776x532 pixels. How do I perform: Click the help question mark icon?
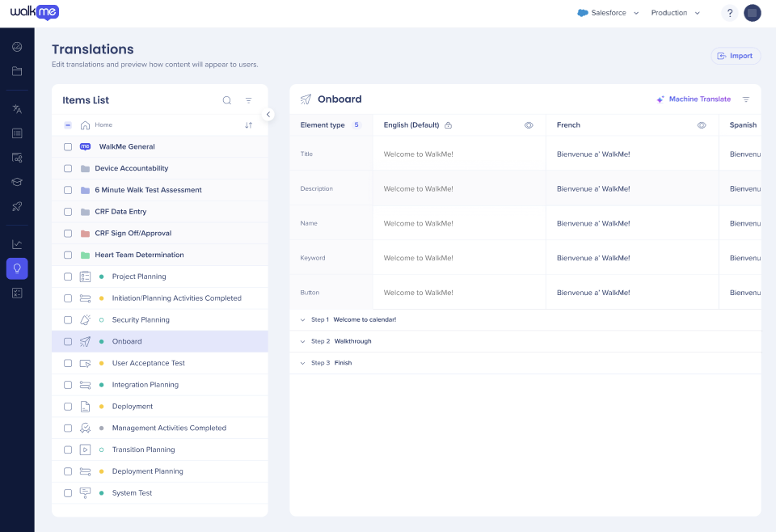730,13
